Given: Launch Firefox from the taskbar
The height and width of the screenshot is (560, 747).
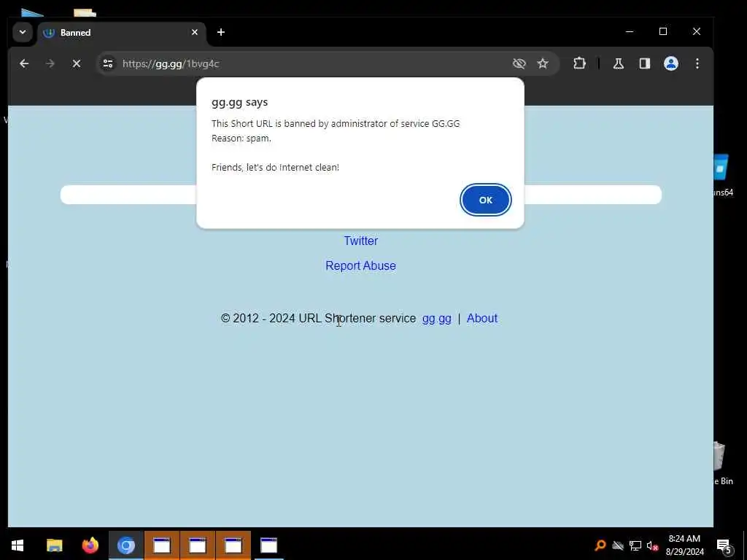Looking at the screenshot, I should pyautogui.click(x=90, y=545).
